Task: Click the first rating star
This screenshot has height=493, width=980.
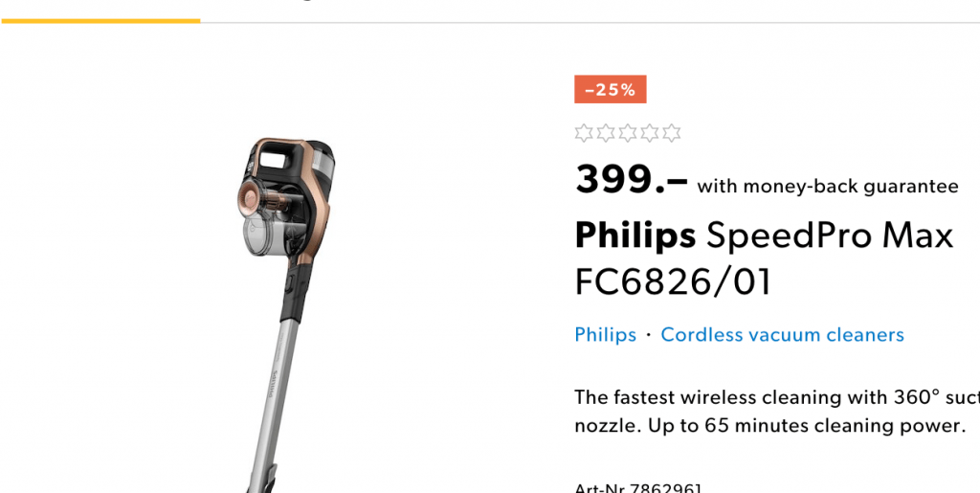Action: click(x=585, y=133)
